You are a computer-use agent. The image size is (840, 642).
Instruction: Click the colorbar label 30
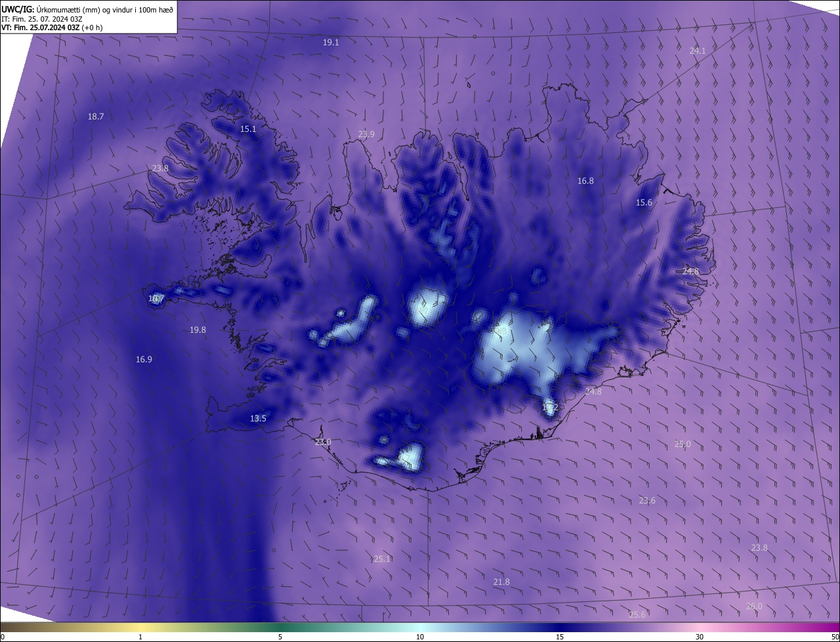[700, 637]
